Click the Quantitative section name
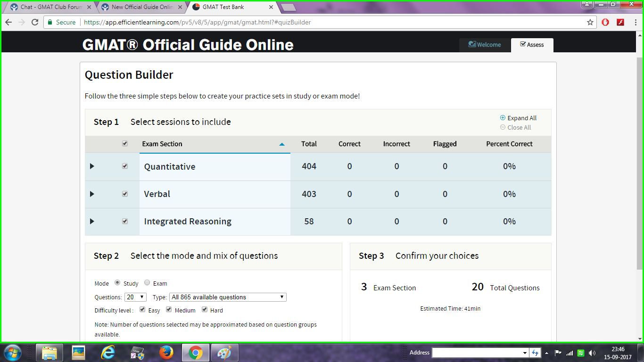This screenshot has height=362, width=644. (x=170, y=166)
